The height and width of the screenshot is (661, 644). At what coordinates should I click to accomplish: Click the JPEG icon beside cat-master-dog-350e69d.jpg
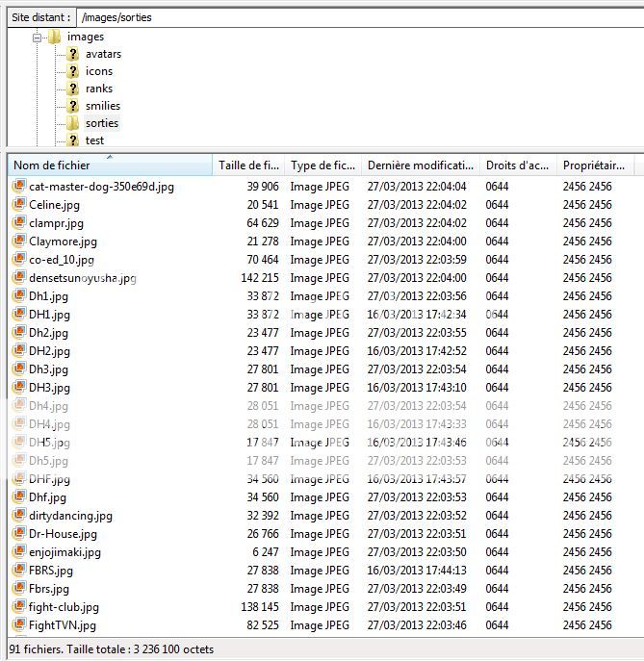pos(18,187)
